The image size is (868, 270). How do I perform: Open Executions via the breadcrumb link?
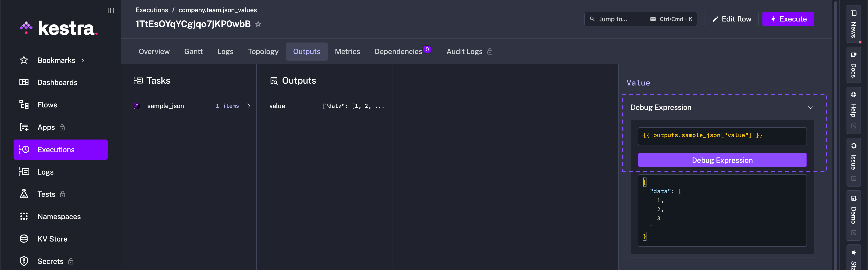click(x=151, y=10)
